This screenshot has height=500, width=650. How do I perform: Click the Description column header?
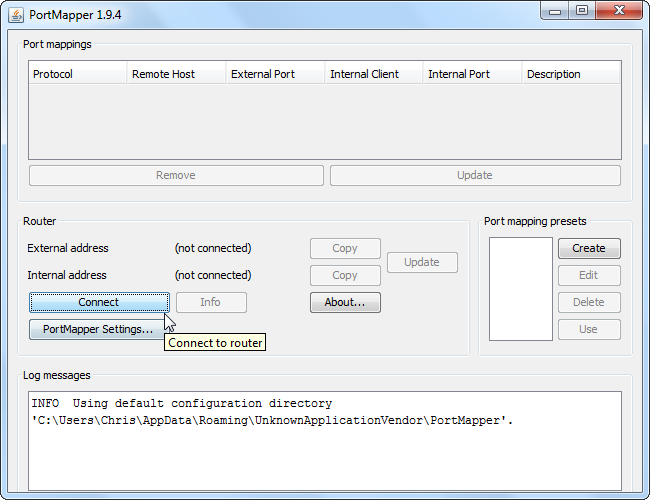(x=571, y=74)
